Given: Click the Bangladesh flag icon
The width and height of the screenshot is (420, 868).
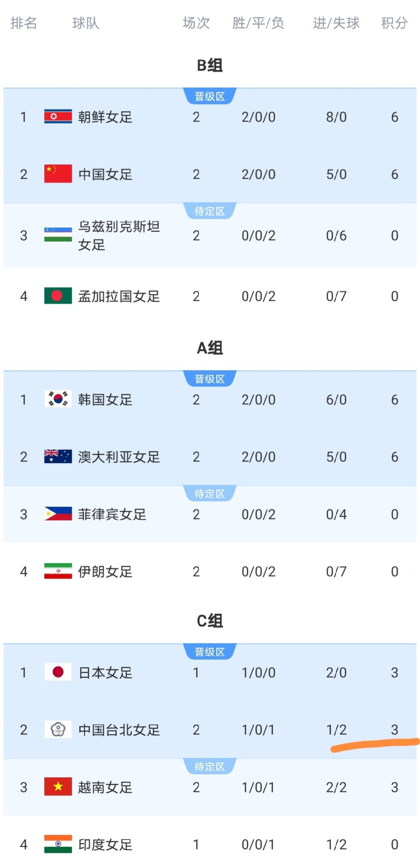Looking at the screenshot, I should 58,296.
